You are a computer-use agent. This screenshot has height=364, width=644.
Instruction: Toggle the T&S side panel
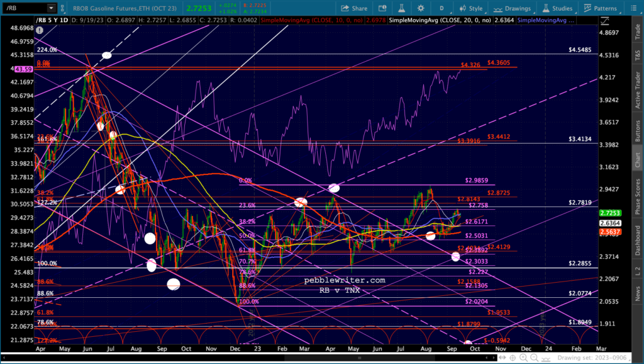638,55
